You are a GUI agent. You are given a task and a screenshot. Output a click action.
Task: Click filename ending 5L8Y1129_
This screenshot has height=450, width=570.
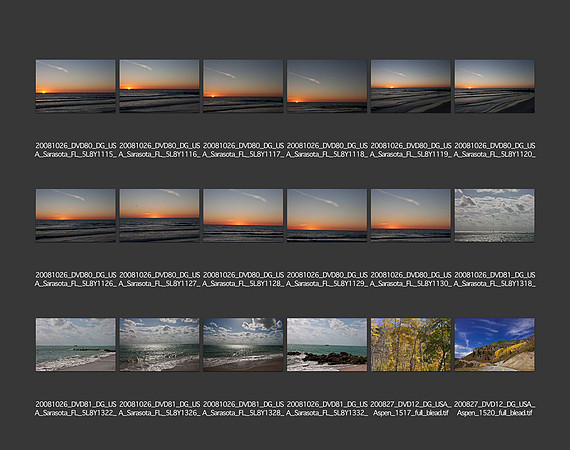pos(327,279)
